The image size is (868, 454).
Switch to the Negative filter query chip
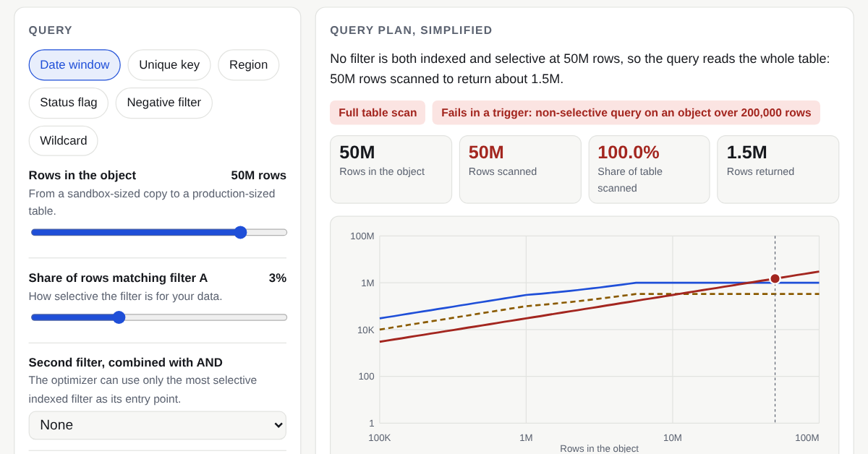pos(164,103)
